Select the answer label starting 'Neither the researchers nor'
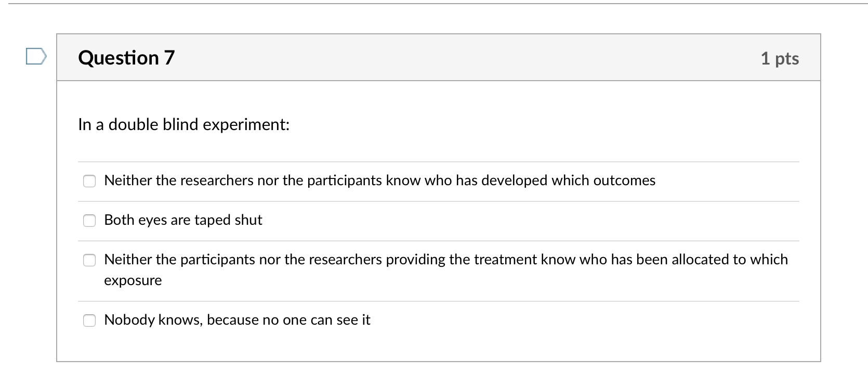Viewport: 868px width, 384px height. (380, 181)
